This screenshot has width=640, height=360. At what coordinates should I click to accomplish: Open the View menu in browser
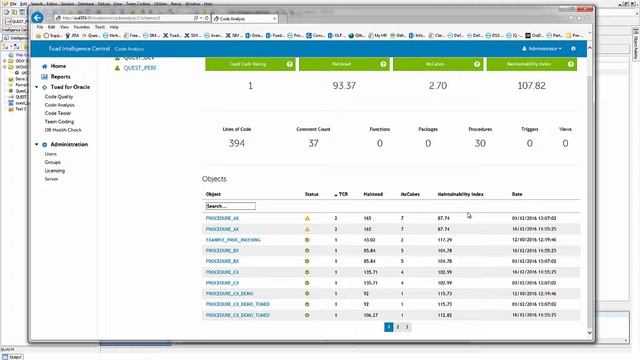(x=64, y=27)
